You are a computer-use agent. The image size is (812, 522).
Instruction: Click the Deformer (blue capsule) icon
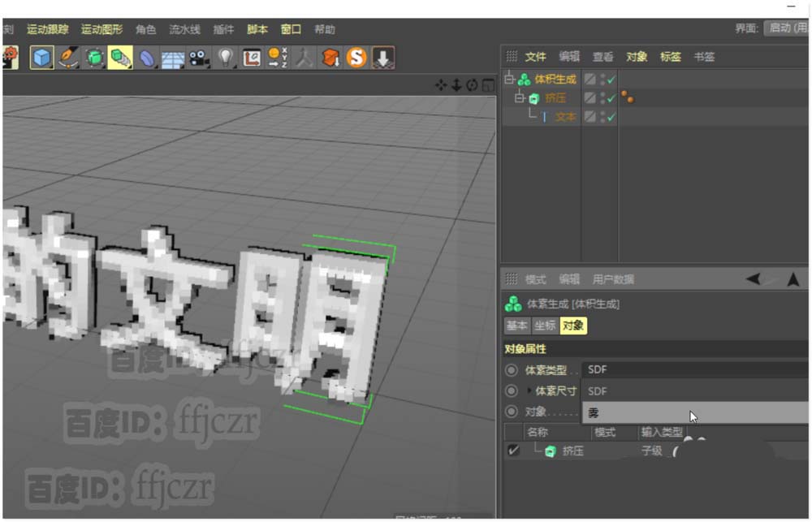[147, 58]
